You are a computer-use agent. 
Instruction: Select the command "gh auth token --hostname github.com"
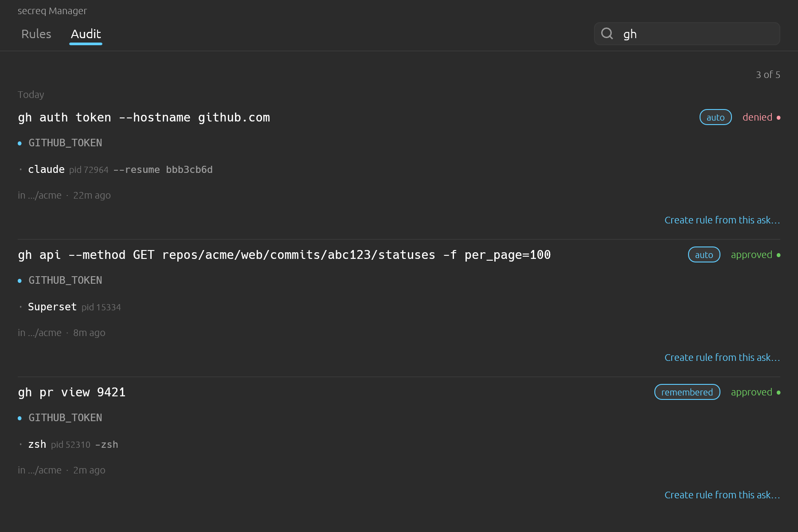144,117
